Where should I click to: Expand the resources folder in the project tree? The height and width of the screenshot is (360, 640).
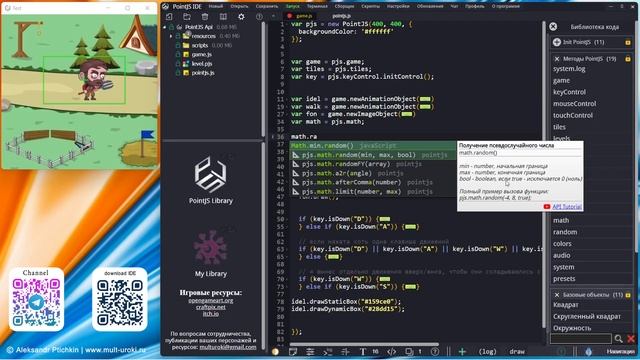coord(171,36)
